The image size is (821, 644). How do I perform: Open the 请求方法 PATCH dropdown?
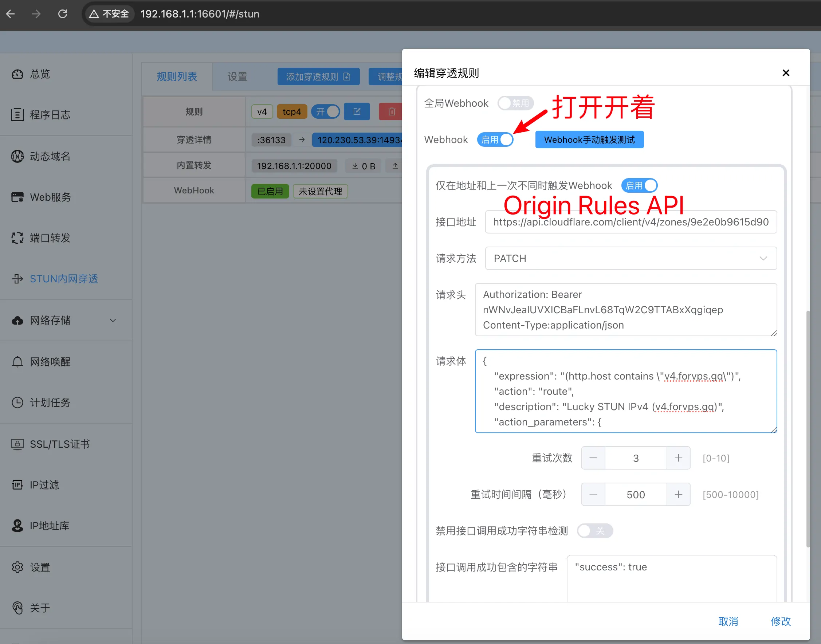tap(631, 258)
